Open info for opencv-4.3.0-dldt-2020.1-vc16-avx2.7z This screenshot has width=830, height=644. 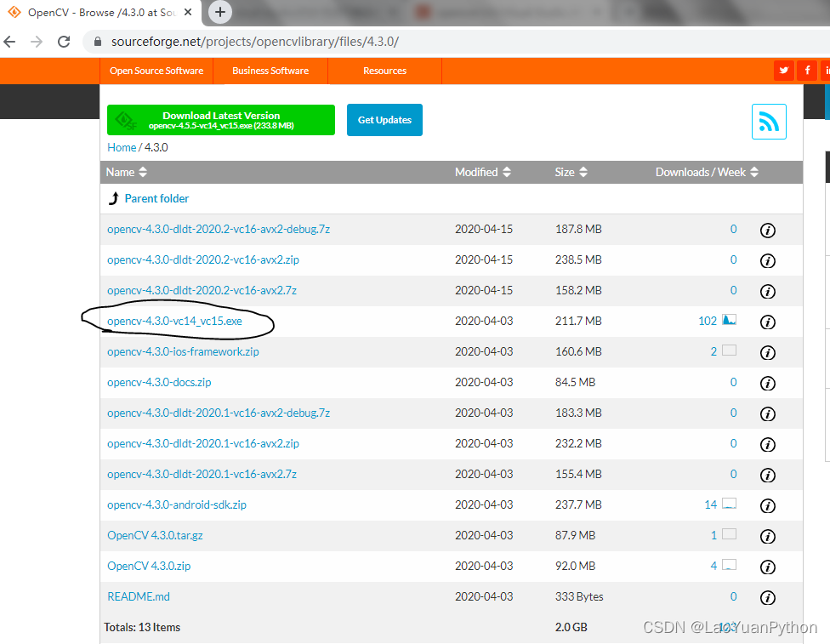click(x=768, y=476)
